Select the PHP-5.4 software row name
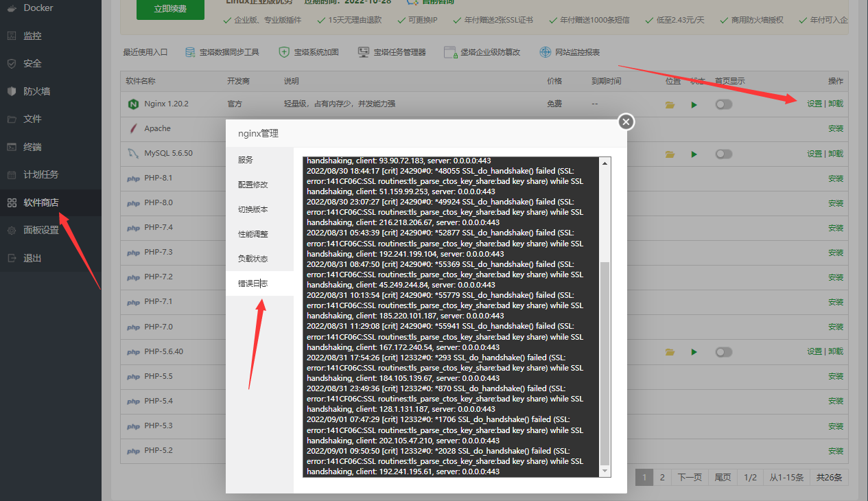The image size is (868, 501). pyautogui.click(x=159, y=401)
